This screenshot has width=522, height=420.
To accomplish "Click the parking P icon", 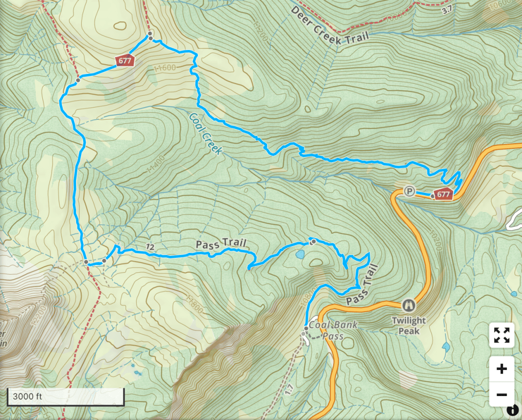I will point(409,191).
